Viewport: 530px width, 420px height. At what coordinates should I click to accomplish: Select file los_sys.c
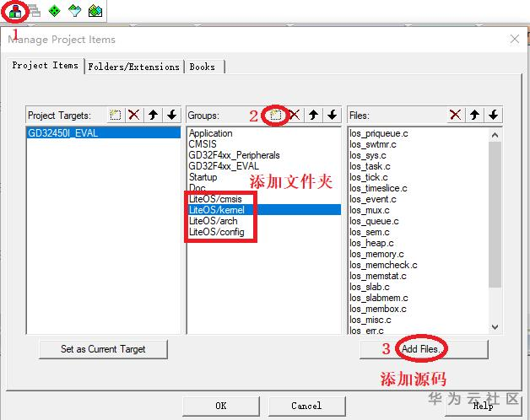point(419,155)
